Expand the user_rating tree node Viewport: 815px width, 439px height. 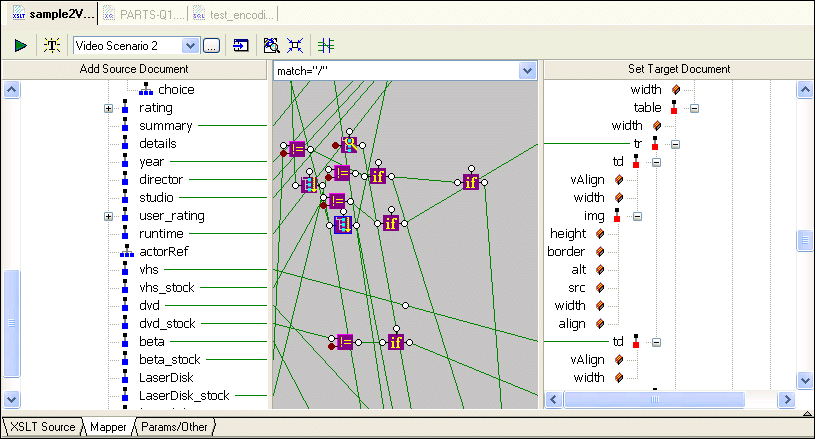[x=109, y=216]
